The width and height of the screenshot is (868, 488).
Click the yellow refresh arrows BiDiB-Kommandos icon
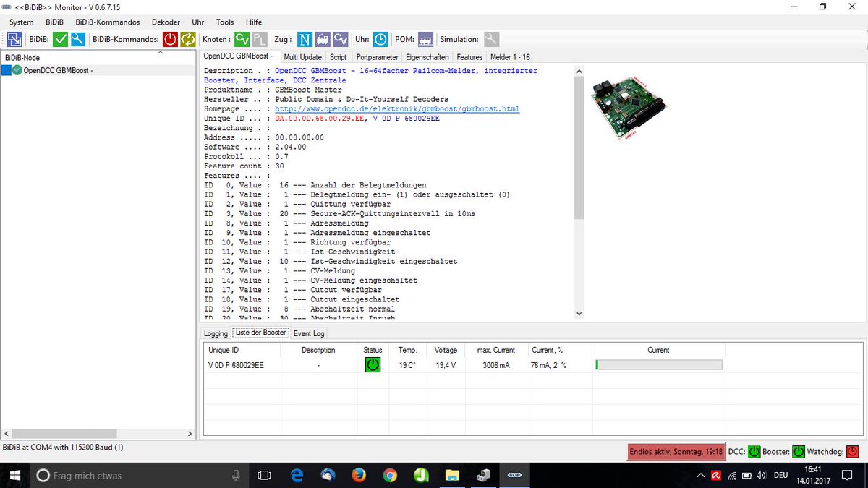tap(187, 40)
